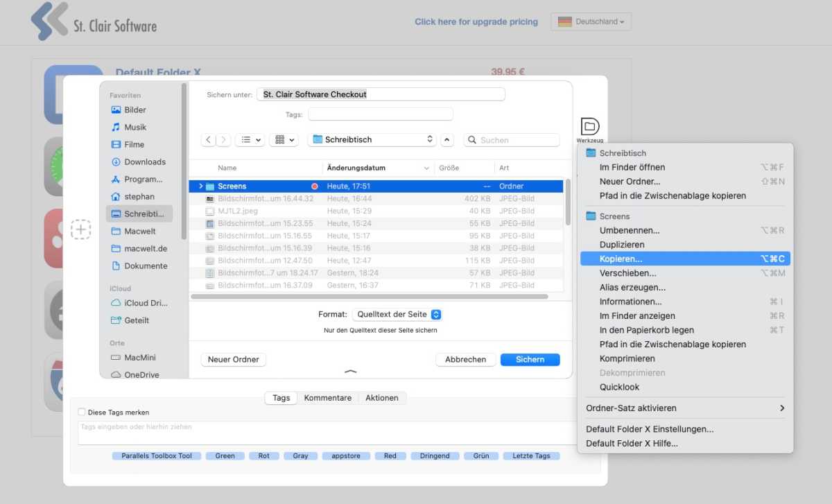Select MacMini under Orte
Screen dimensions: 832x504
tap(133, 358)
